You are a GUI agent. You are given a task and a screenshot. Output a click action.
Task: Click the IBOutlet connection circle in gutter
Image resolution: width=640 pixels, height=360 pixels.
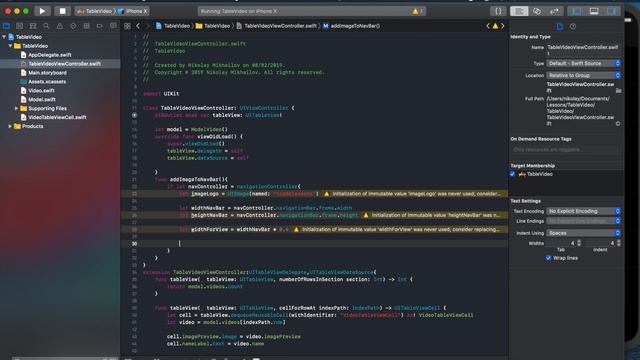pyautogui.click(x=134, y=115)
